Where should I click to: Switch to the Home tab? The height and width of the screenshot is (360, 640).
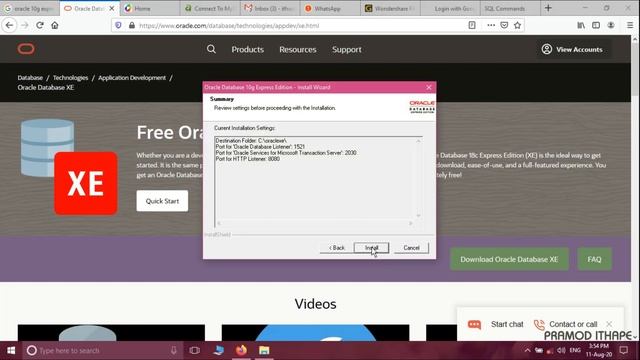point(149,8)
